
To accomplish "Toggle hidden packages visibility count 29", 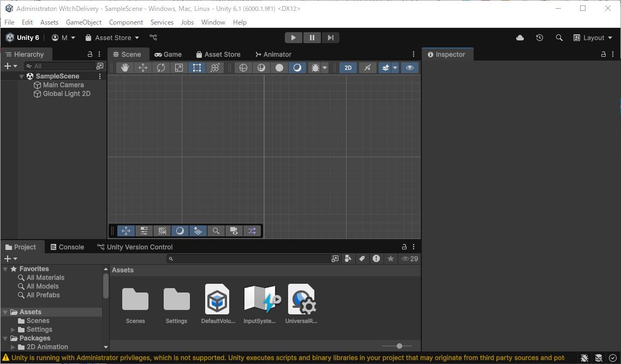I will tap(410, 259).
